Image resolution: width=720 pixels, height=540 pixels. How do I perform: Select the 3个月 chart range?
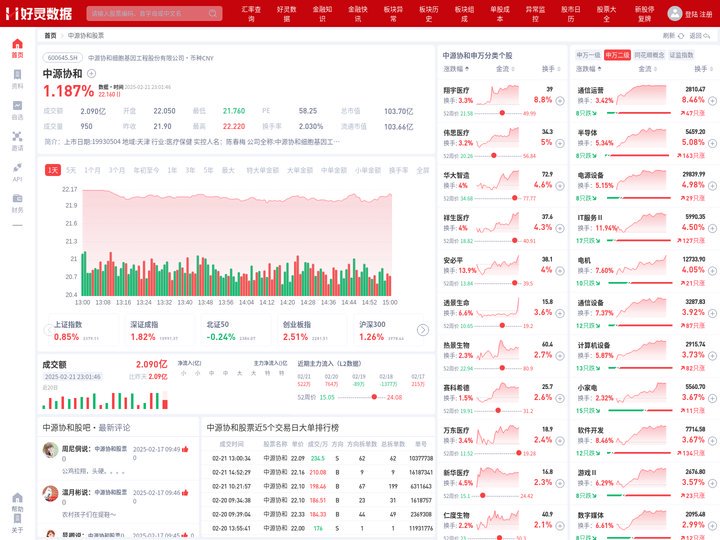(117, 170)
